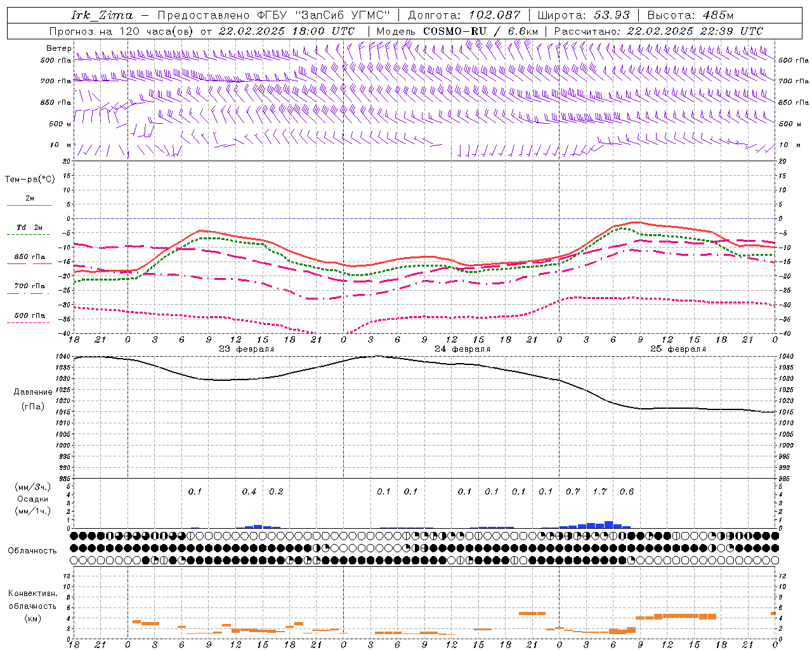The height and width of the screenshot is (650, 812).
Task: Click the '24 февраля' date label
Action: (x=462, y=349)
